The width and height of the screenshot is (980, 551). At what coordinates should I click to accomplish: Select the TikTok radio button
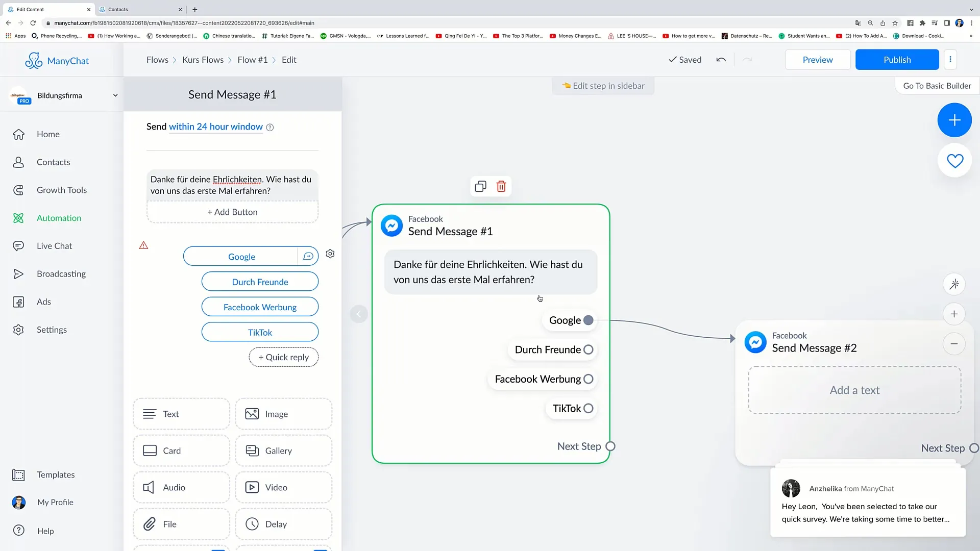[590, 408]
